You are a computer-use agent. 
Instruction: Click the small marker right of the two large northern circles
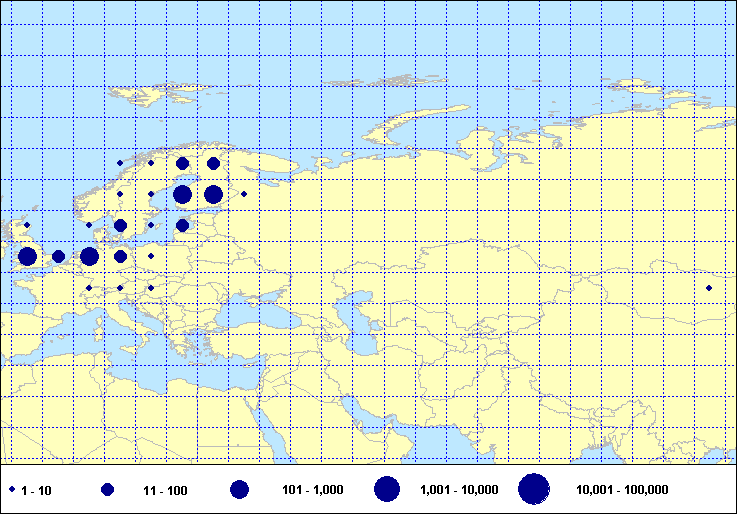pos(244,194)
